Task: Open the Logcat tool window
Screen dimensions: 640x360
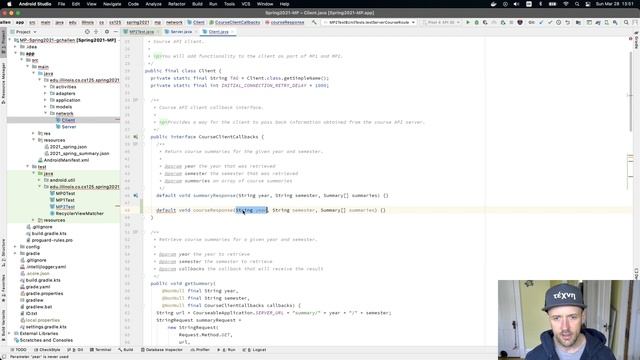Action: pos(254,350)
